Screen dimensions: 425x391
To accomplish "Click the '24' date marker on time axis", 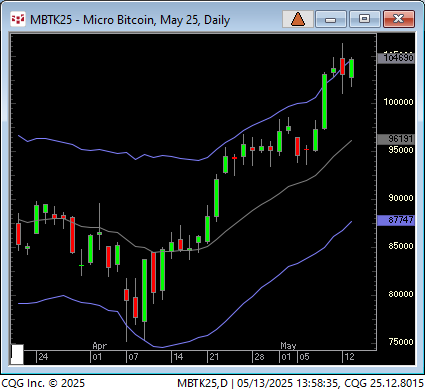I will point(43,357).
